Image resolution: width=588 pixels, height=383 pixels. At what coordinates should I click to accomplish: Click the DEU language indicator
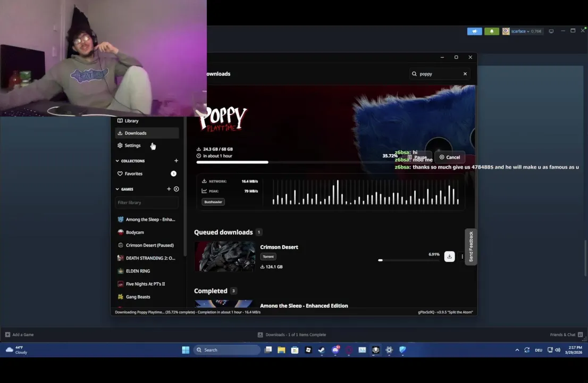(539, 350)
